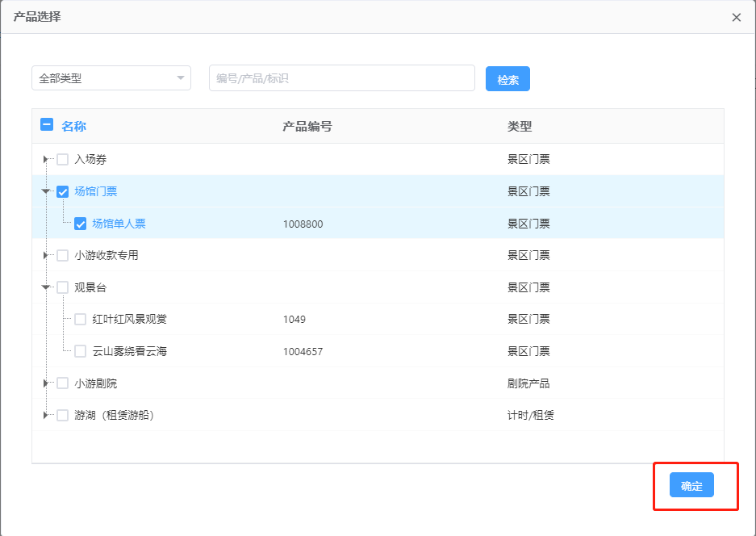Click the 产品编号 column header

[307, 127]
